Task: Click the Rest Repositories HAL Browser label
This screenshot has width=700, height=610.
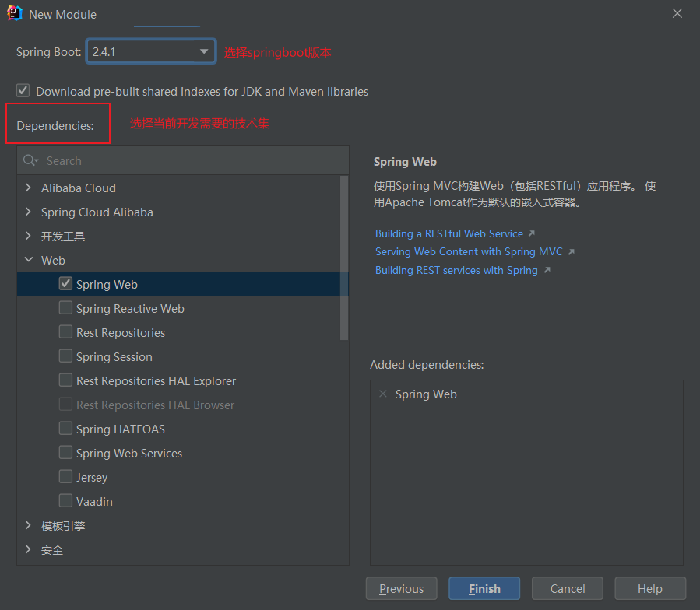Action: [156, 405]
